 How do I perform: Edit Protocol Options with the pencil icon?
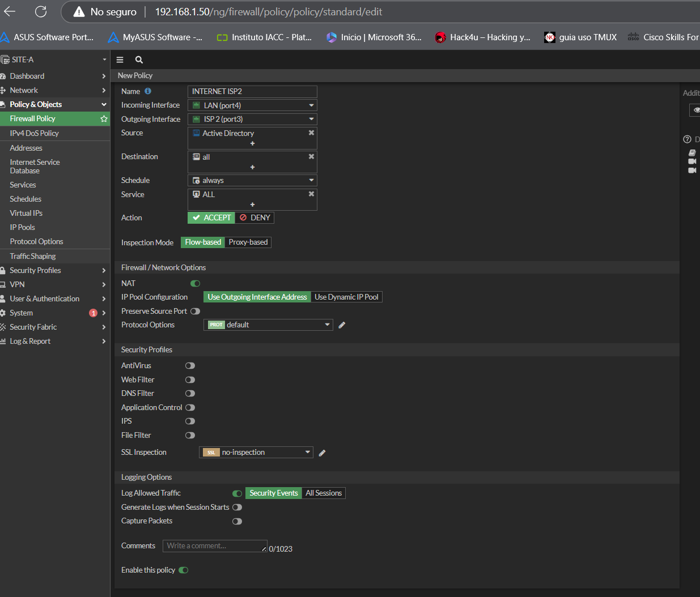(342, 325)
